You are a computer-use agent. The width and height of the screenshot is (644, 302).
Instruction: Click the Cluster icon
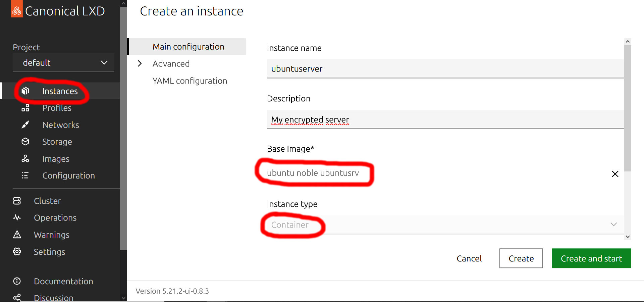tap(17, 201)
